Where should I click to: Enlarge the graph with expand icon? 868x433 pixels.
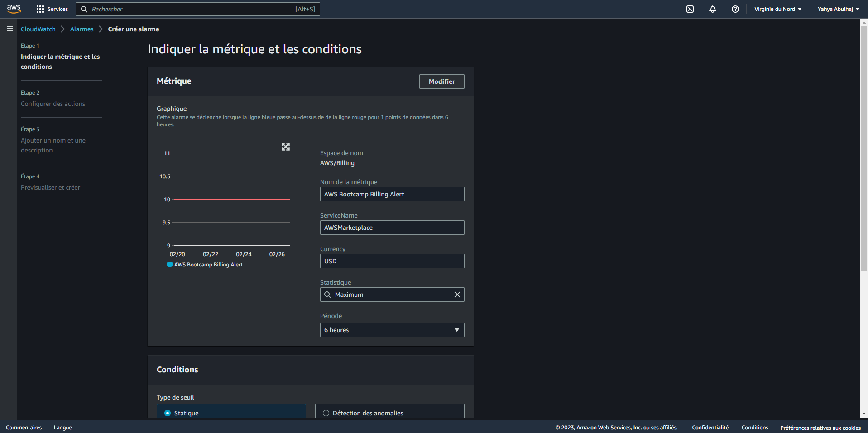(286, 147)
